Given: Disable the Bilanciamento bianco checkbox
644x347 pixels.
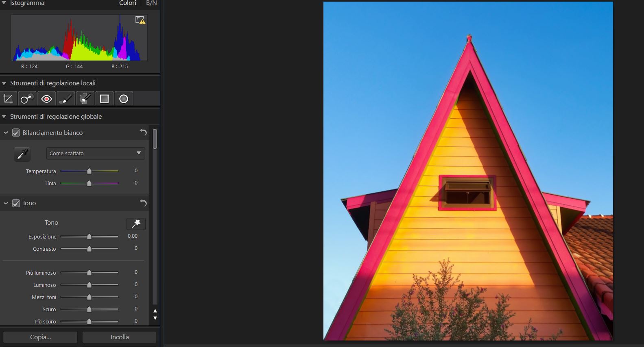Looking at the screenshot, I should pyautogui.click(x=16, y=133).
